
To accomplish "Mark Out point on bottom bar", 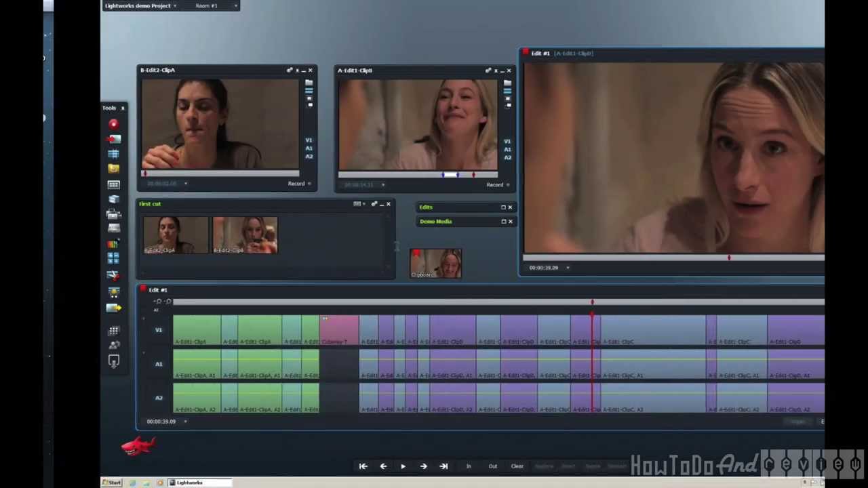I will click(493, 466).
